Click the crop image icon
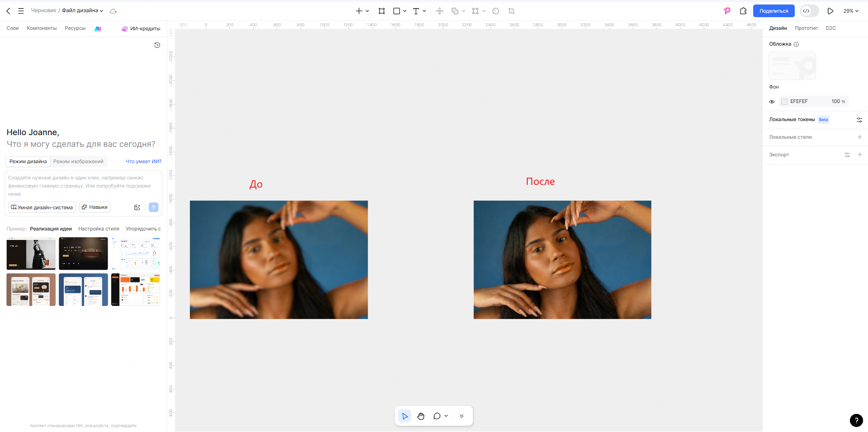 [x=511, y=11]
